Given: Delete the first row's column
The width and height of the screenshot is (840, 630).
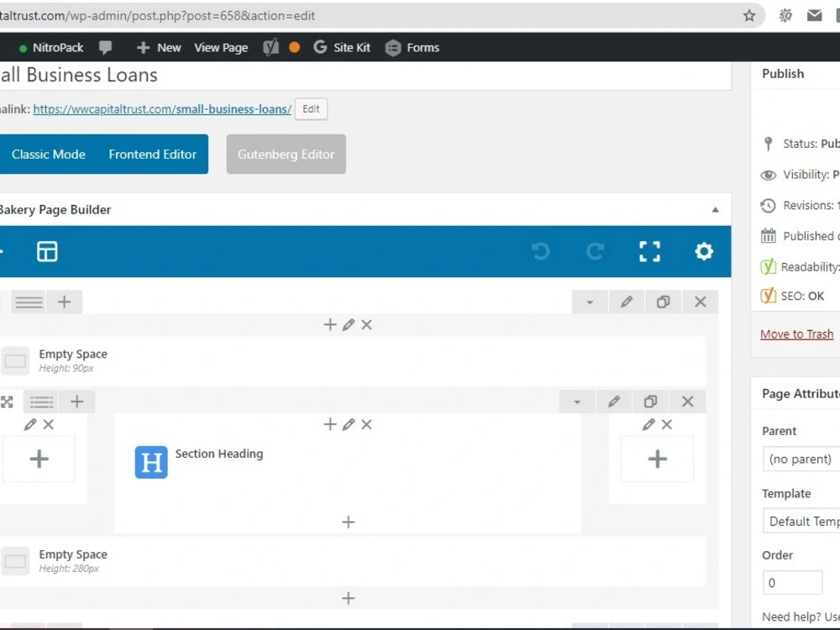Looking at the screenshot, I should coord(366,324).
